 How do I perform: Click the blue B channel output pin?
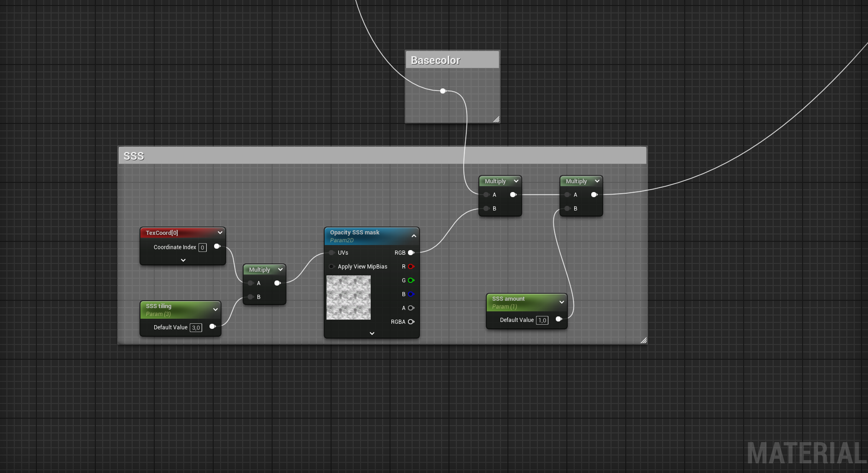coord(411,294)
